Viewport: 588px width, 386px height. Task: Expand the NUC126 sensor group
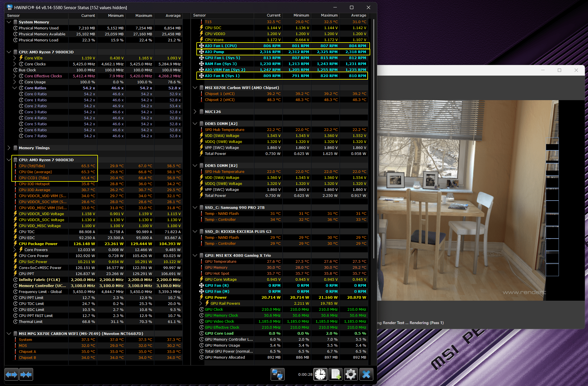[195, 112]
